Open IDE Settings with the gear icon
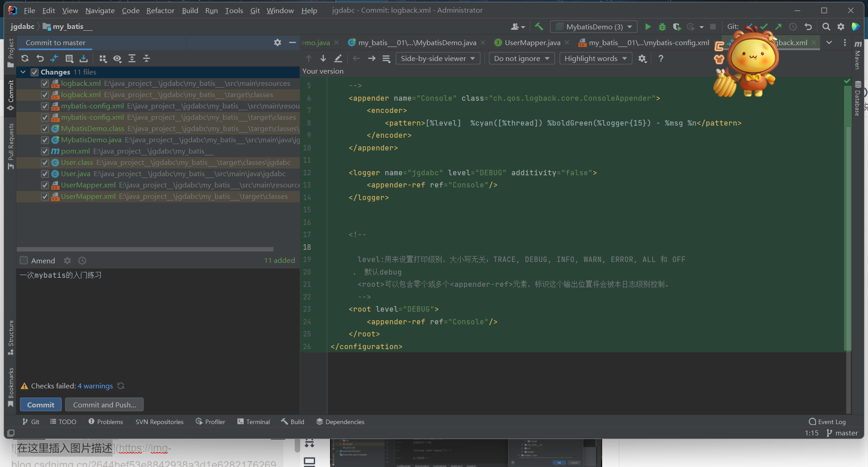The image size is (868, 467). click(841, 27)
